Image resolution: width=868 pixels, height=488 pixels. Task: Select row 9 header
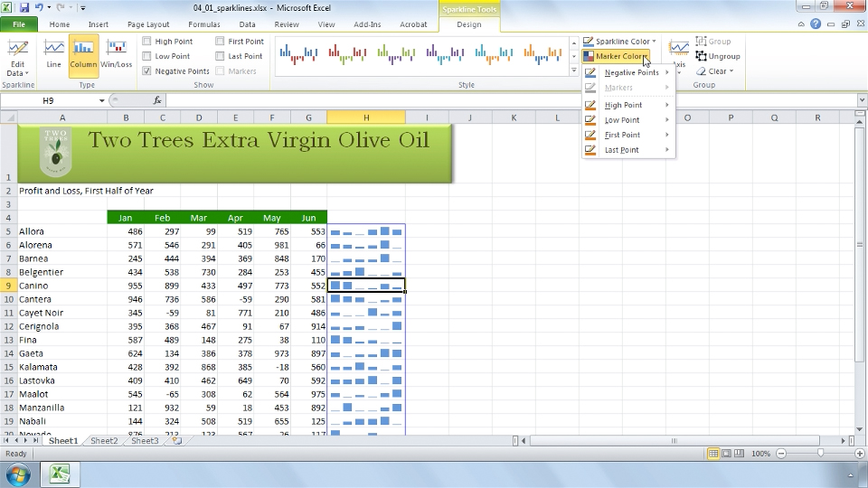coord(9,286)
